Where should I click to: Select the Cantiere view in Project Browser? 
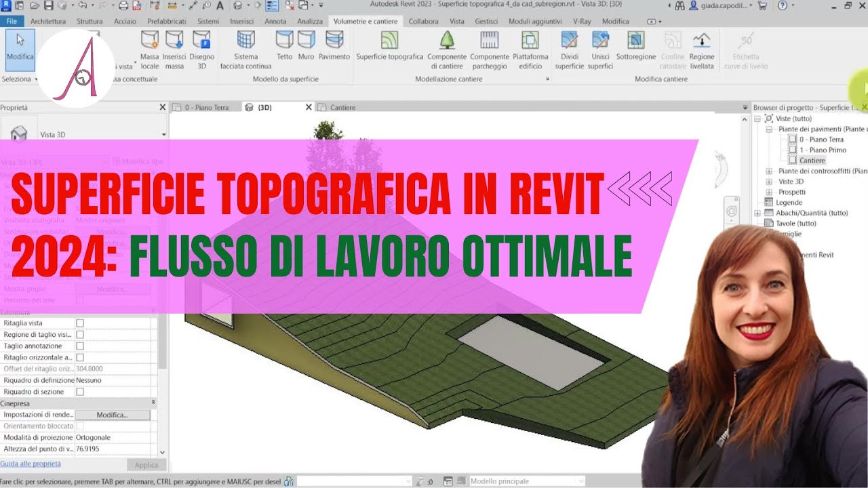(x=812, y=161)
